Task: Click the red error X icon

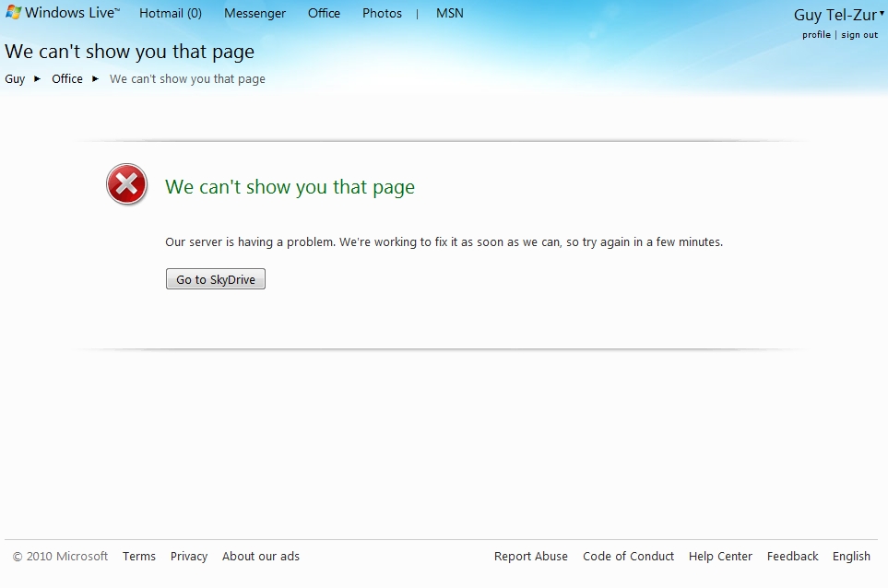Action: point(127,184)
